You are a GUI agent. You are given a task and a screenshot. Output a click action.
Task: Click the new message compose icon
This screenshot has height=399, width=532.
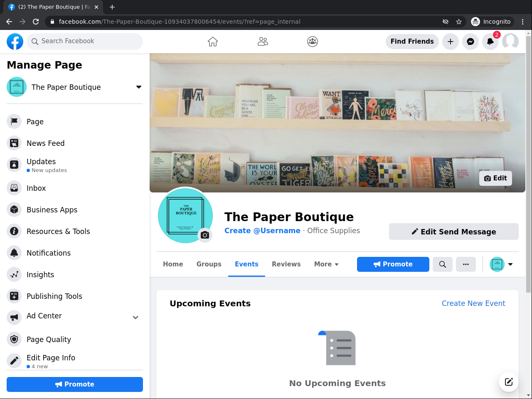509,382
